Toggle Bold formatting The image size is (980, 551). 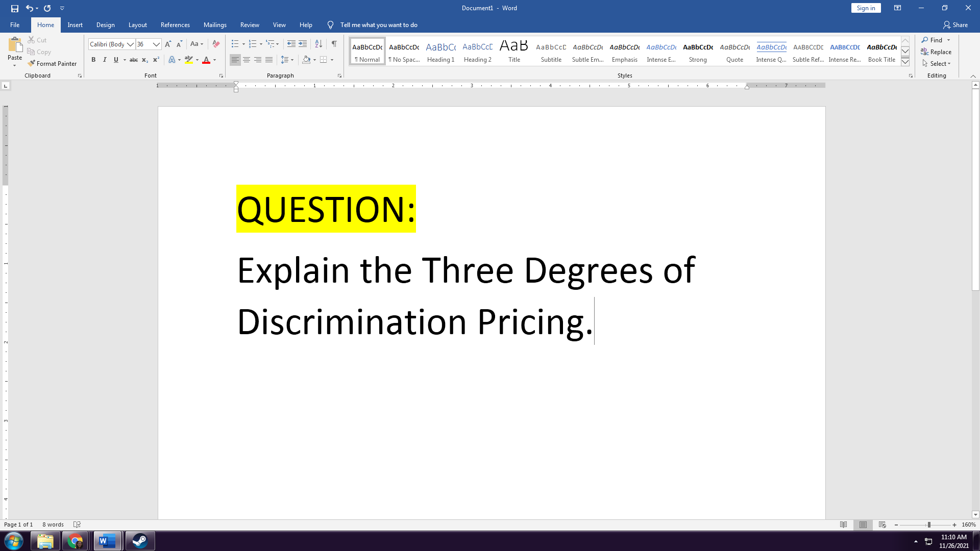[x=93, y=60]
